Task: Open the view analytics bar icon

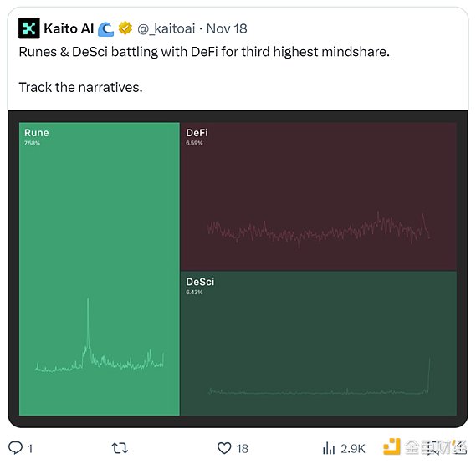Action: 329,448
